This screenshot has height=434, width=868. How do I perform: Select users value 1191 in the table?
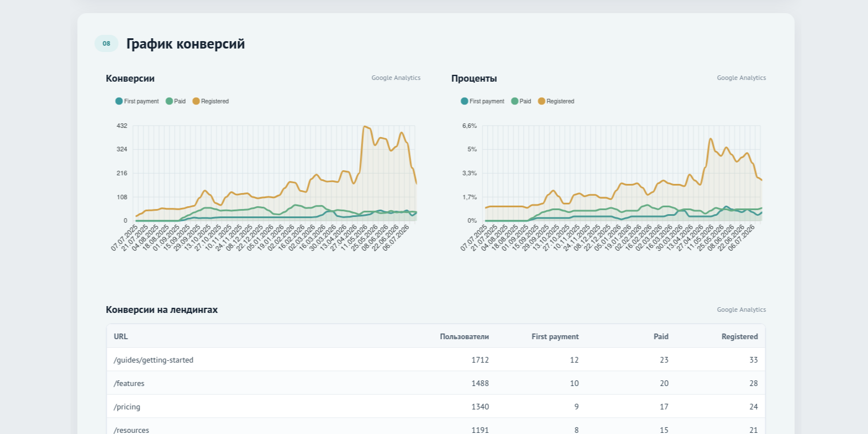(480, 430)
